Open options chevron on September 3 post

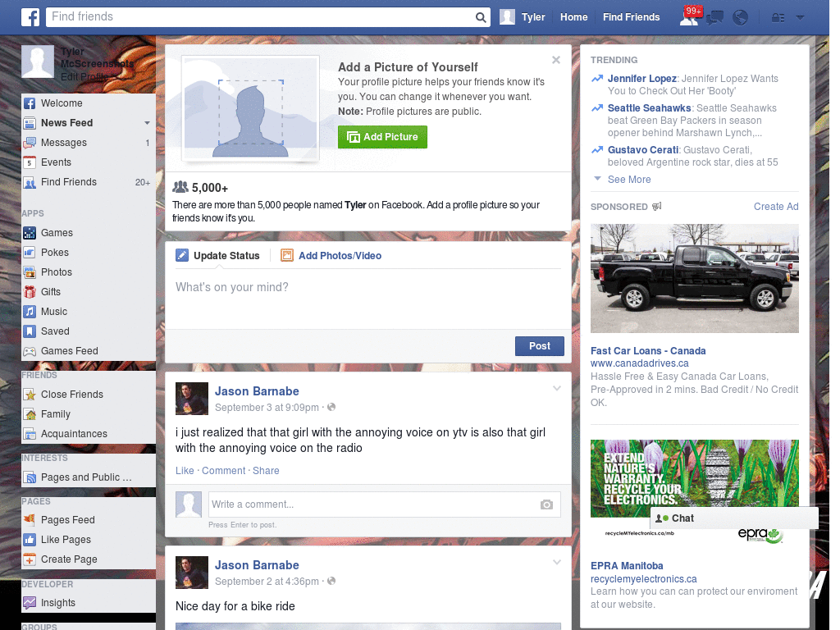(x=557, y=388)
